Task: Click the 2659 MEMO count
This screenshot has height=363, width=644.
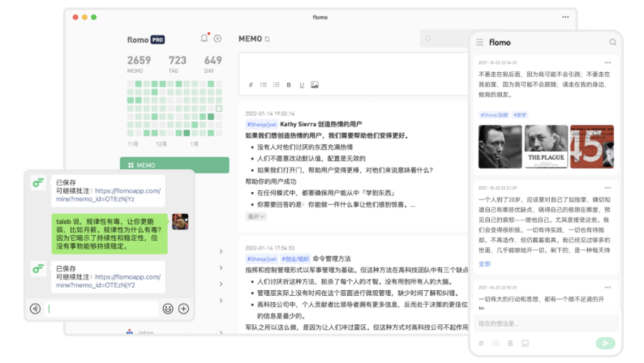Action: pyautogui.click(x=139, y=64)
